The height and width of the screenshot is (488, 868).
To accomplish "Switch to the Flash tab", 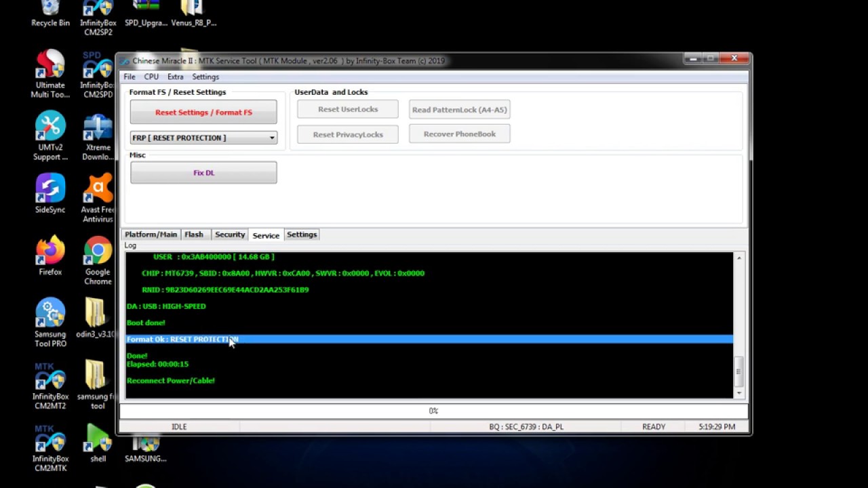I will [194, 235].
